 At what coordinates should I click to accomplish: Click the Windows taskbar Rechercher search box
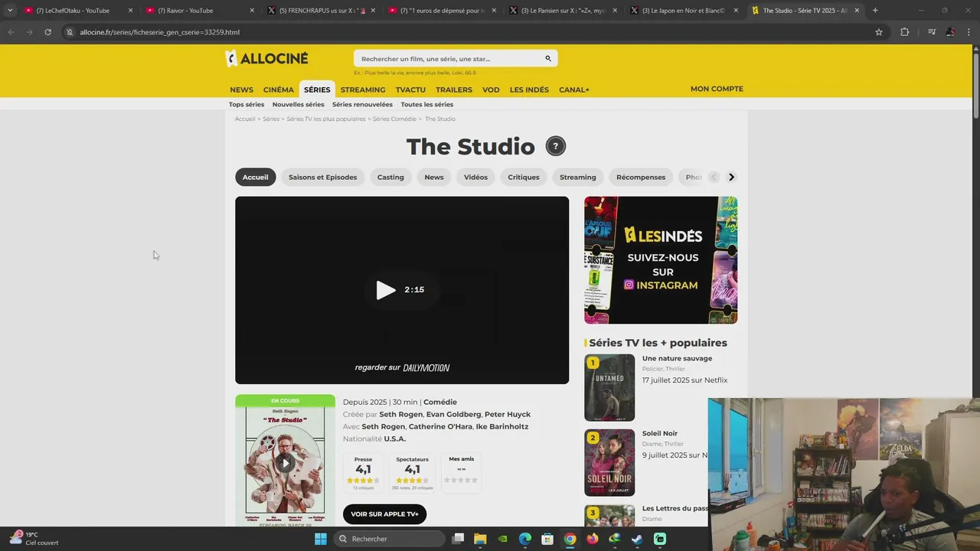pos(390,539)
